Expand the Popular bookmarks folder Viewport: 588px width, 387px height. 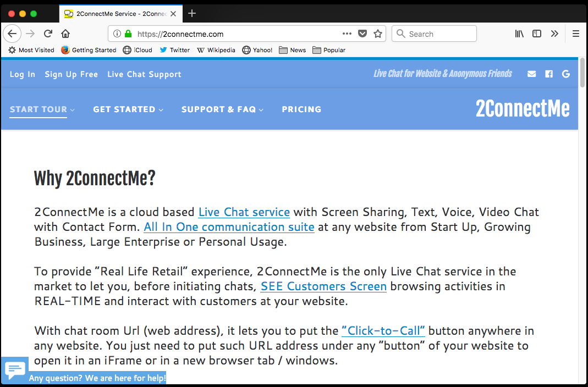click(x=329, y=50)
